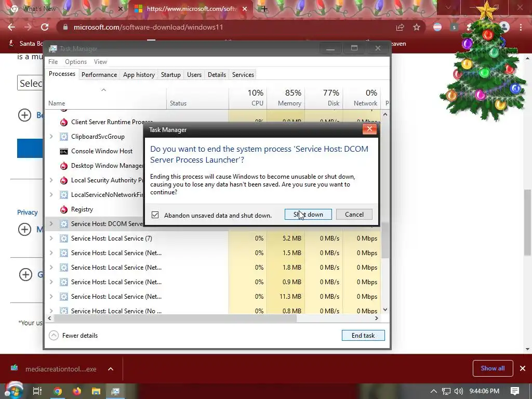The image size is (532, 399).
Task: Open notification center icon
Action: (515, 391)
